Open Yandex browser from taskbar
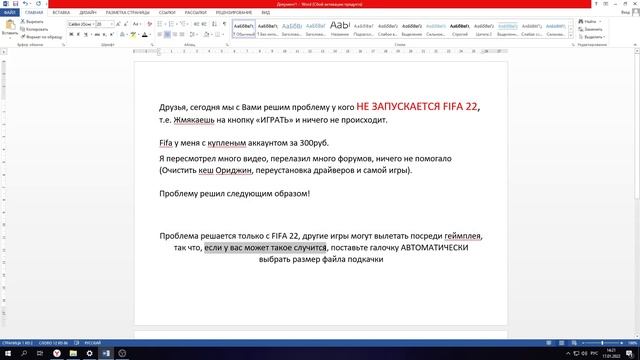Viewport: 640px width, 360px height. click(x=57, y=353)
